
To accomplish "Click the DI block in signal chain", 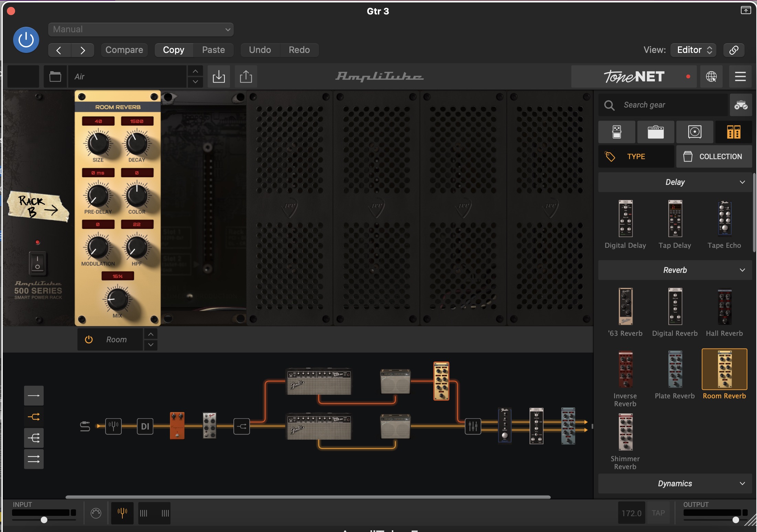I will click(145, 426).
